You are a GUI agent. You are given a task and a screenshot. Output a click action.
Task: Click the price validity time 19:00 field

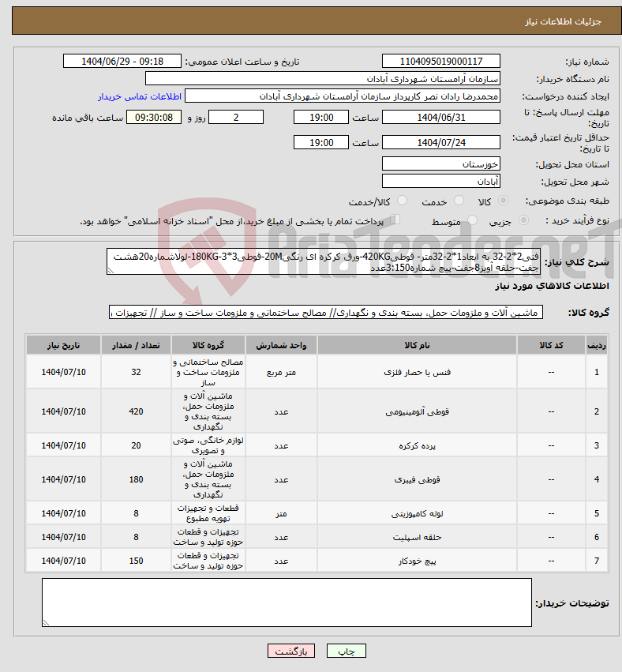[320, 142]
